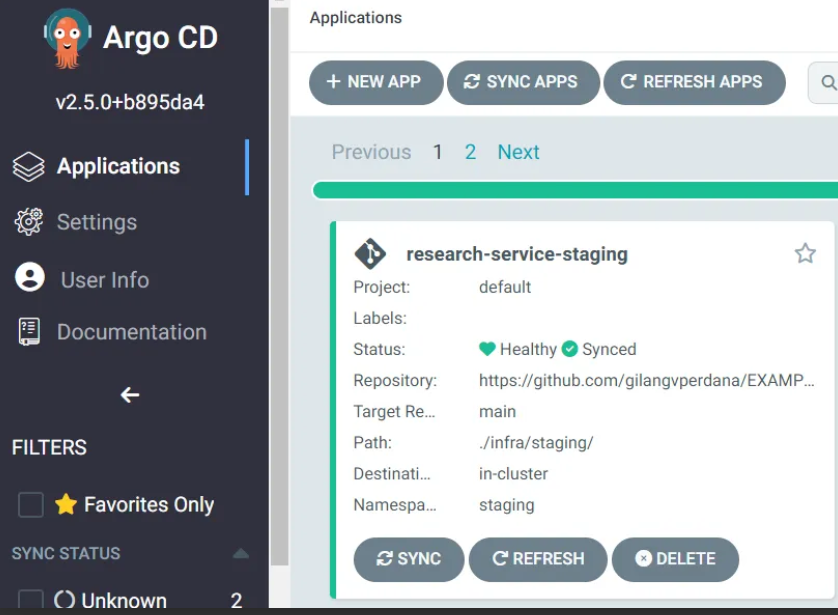
Task: Click the New App button
Action: tap(376, 82)
